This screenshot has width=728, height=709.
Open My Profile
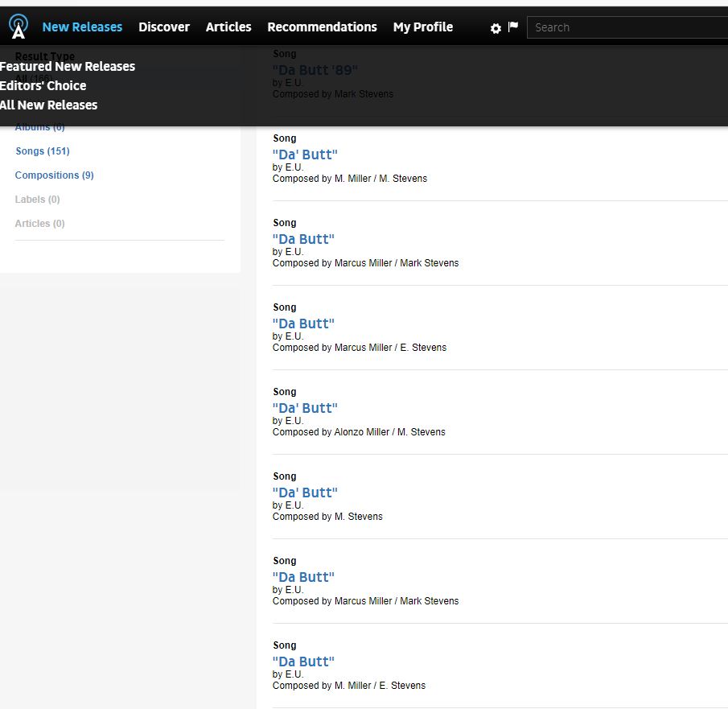[422, 27]
